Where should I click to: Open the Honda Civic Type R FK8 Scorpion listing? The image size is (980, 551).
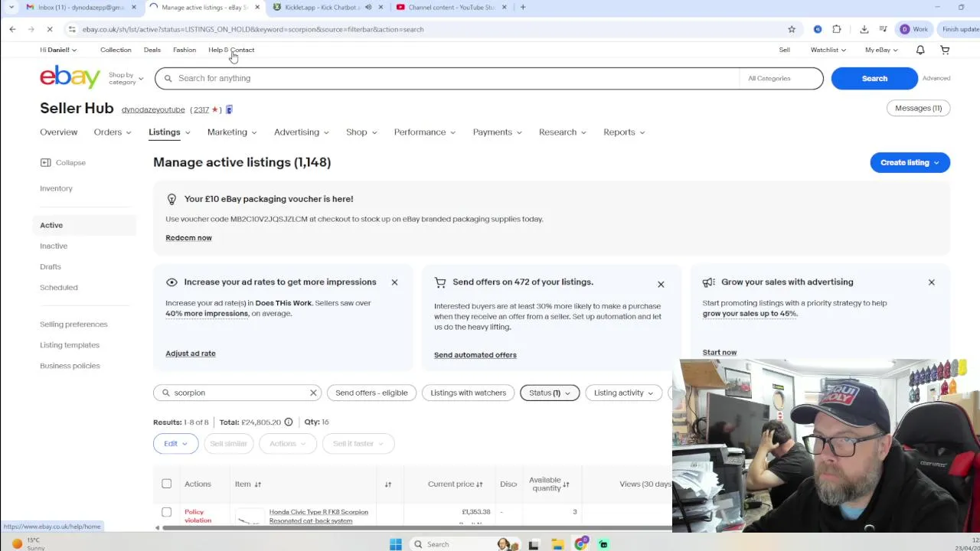(x=318, y=517)
